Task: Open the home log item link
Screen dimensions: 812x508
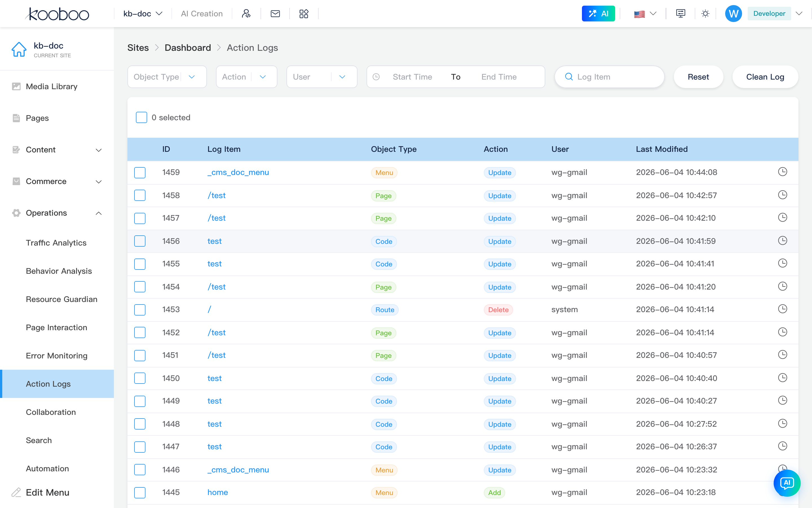Action: pos(217,492)
